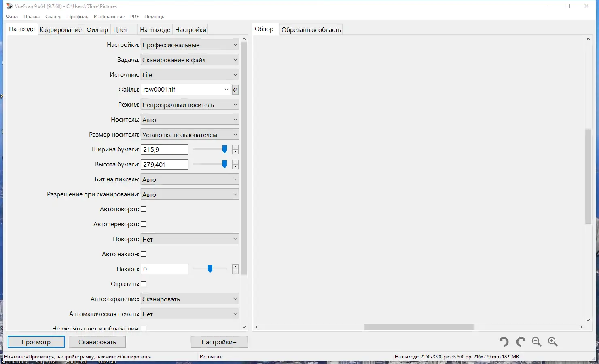599x364 pixels.
Task: Decrease Высота бумаги with stepper down arrow
Action: [x=235, y=167]
